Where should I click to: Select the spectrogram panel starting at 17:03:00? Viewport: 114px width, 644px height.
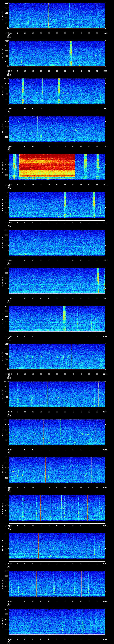[57, 91]
